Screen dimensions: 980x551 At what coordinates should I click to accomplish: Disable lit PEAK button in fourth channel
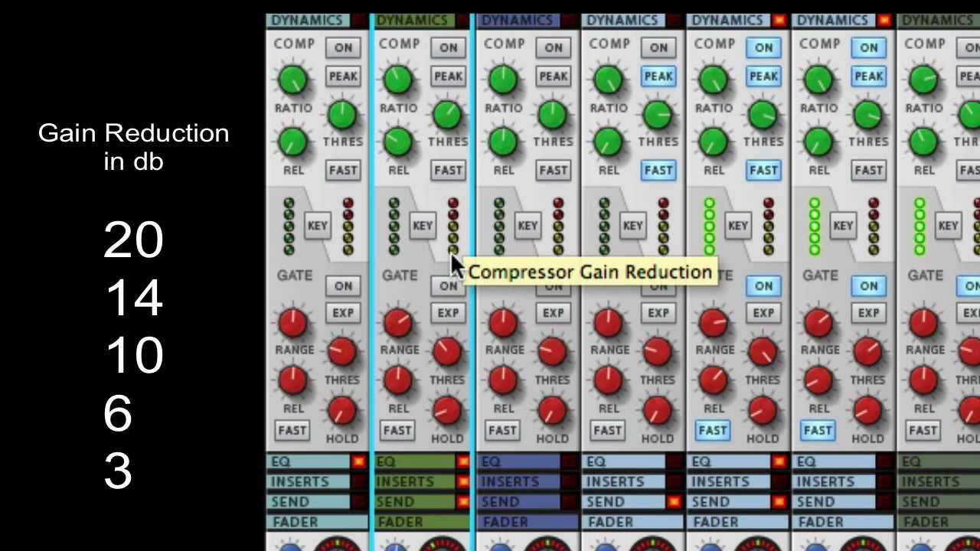(658, 76)
